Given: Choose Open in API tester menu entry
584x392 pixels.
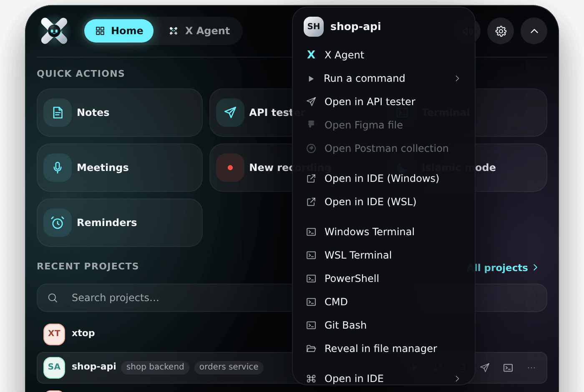Looking at the screenshot, I should [384, 102].
